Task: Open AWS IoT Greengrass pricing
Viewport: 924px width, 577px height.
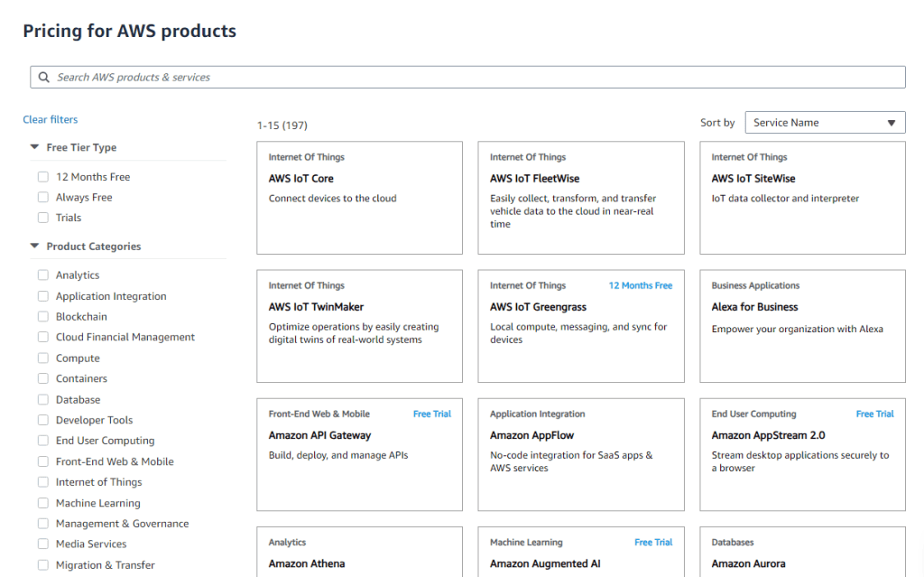Action: 581,326
